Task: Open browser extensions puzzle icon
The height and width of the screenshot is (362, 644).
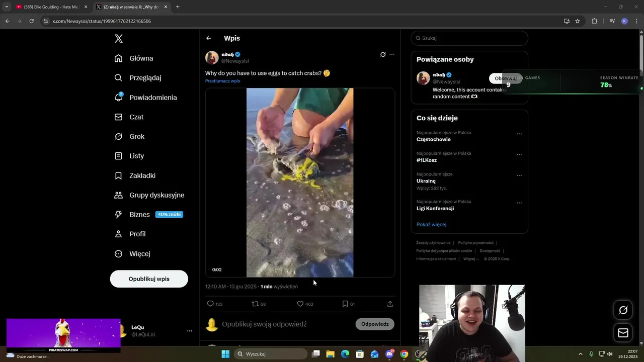Action: [594, 21]
